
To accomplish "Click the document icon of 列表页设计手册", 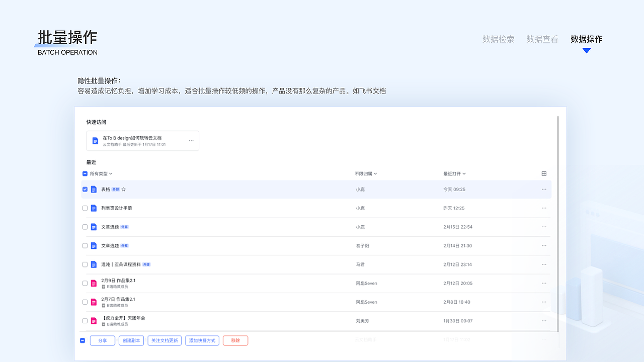I will point(94,208).
